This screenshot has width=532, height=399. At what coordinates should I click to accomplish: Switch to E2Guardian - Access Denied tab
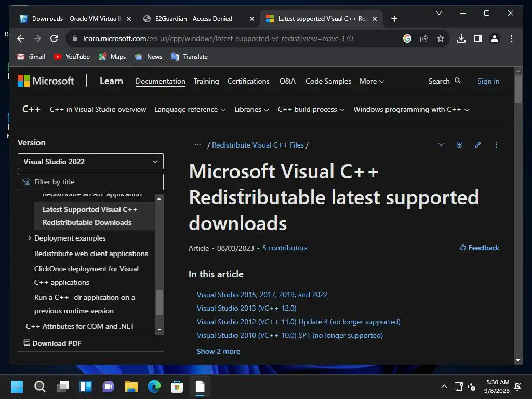[x=198, y=19]
